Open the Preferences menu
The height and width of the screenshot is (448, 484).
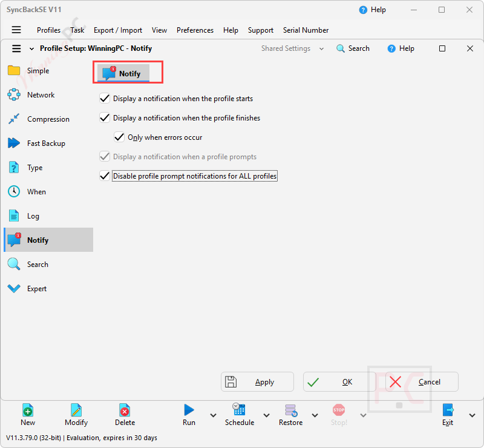pyautogui.click(x=195, y=30)
